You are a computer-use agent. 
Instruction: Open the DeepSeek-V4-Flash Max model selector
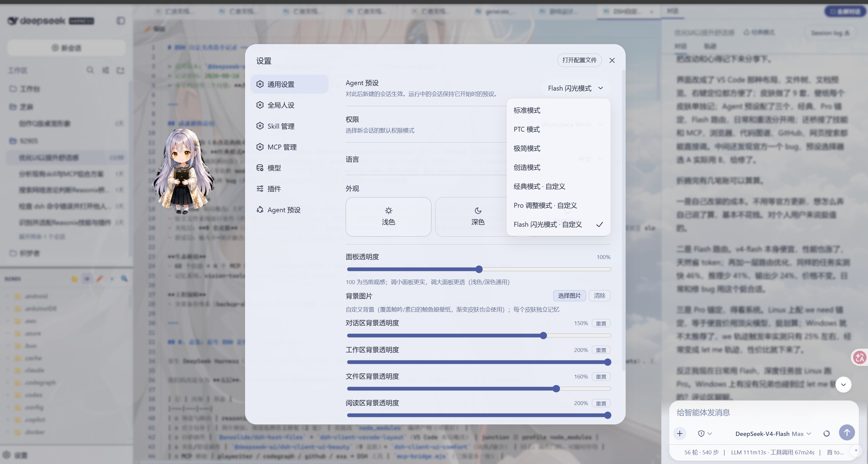pos(773,434)
